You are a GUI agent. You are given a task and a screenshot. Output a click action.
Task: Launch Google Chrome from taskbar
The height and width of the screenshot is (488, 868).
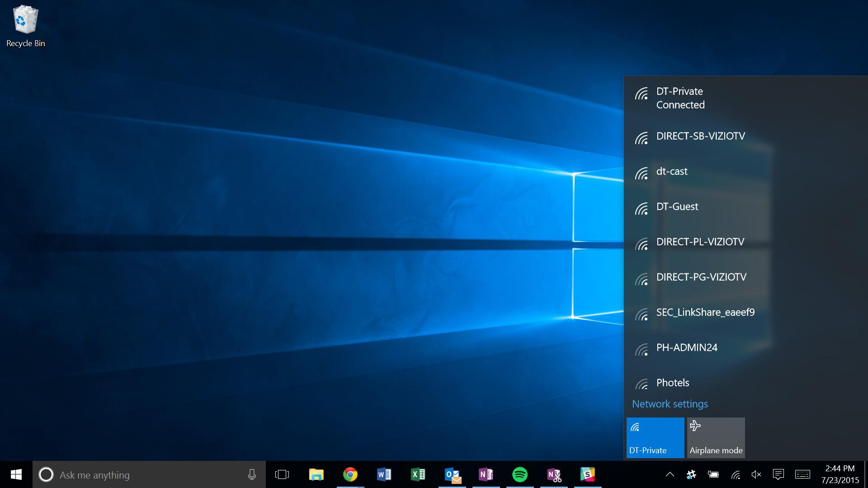pos(350,474)
